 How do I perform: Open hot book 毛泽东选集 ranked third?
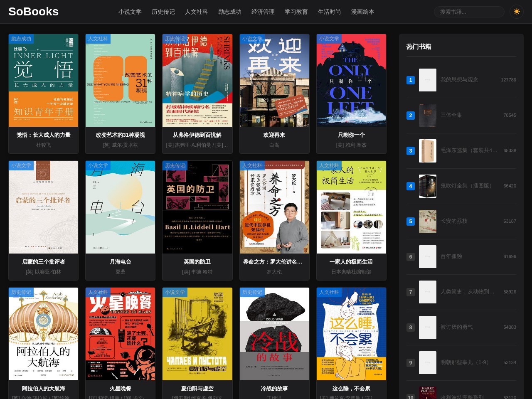tap(469, 150)
